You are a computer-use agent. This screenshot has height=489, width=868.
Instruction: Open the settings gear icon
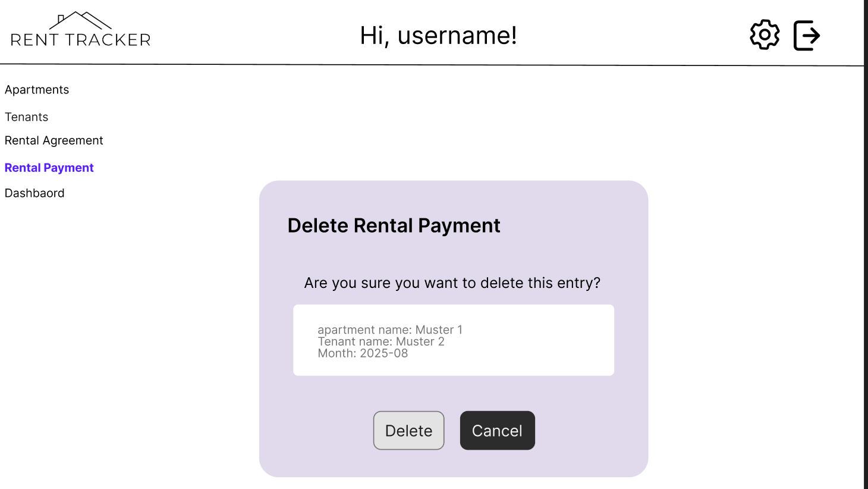(x=765, y=35)
